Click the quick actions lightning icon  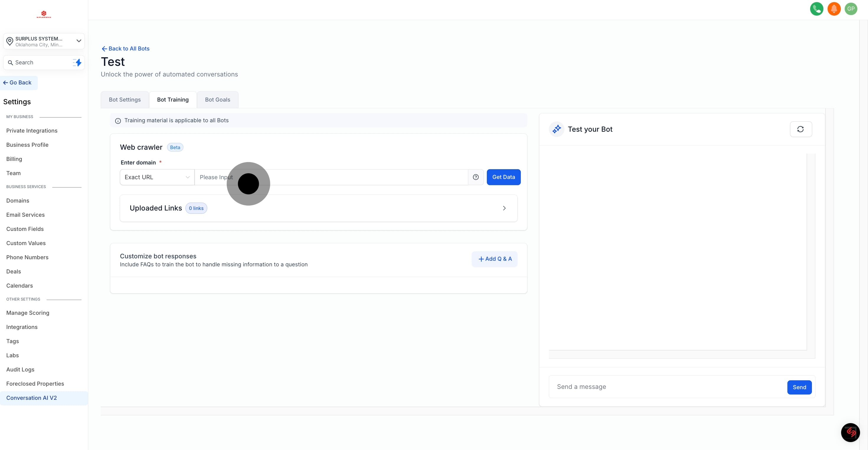coord(77,62)
